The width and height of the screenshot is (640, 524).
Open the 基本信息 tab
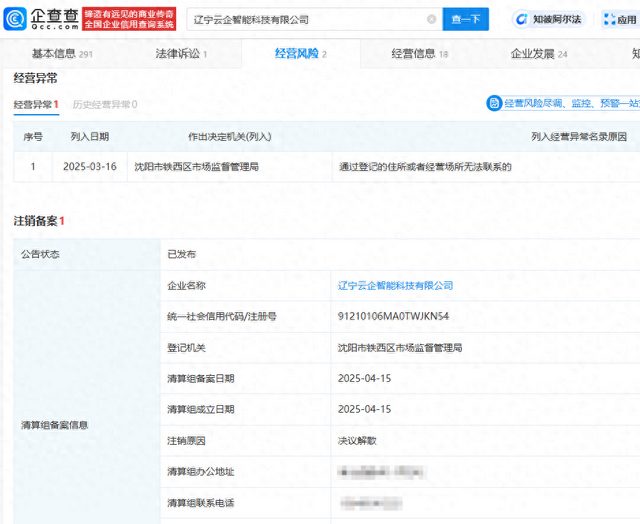click(x=62, y=53)
